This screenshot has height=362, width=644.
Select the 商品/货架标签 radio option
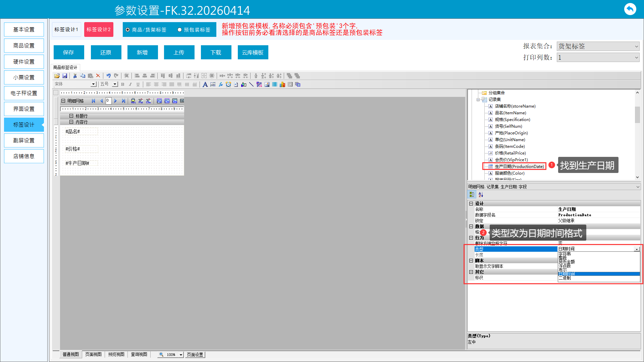point(128,30)
